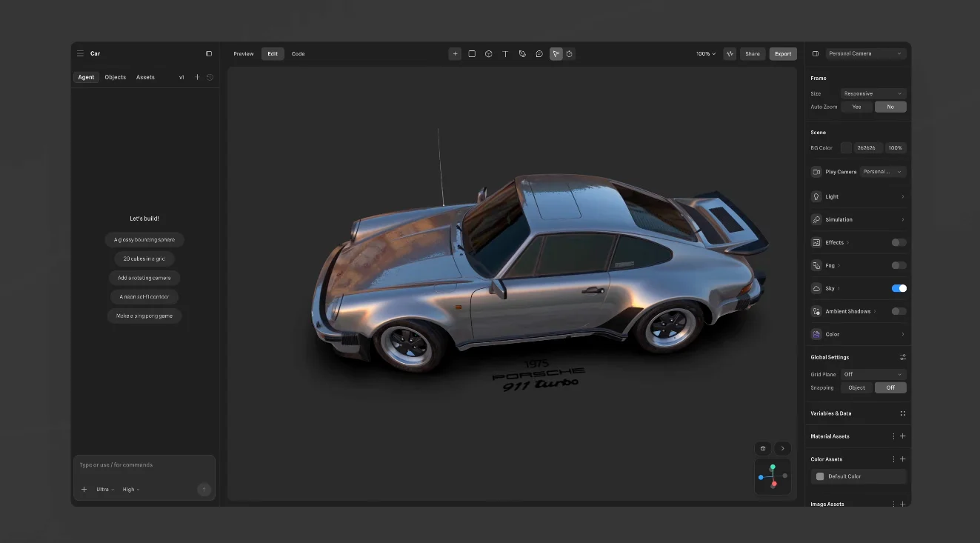The image size is (980, 543).
Task: Click the right panel toggle icon
Action: [816, 53]
